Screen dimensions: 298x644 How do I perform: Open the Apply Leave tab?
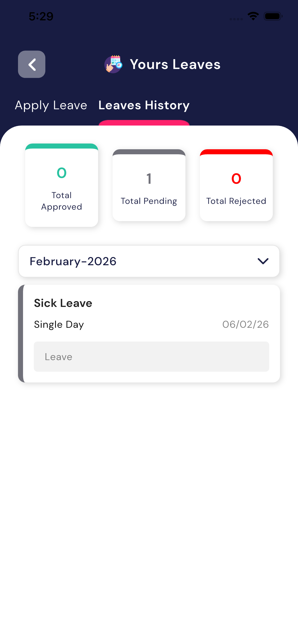[51, 105]
